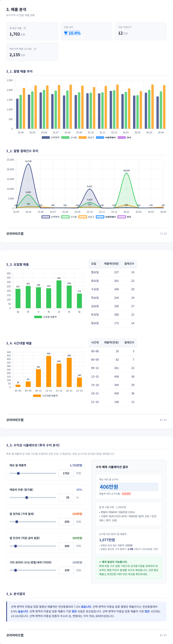The height and width of the screenshot is (644, 173).
Task: Click 00~06 row in the hourly table
Action: pos(113,351)
